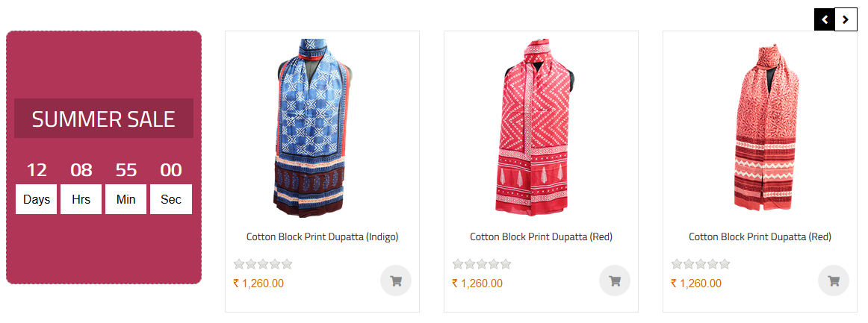Viewport: 868px width, 323px height.
Task: Rate the Indigo dupatta five stars
Action: pyautogui.click(x=287, y=264)
